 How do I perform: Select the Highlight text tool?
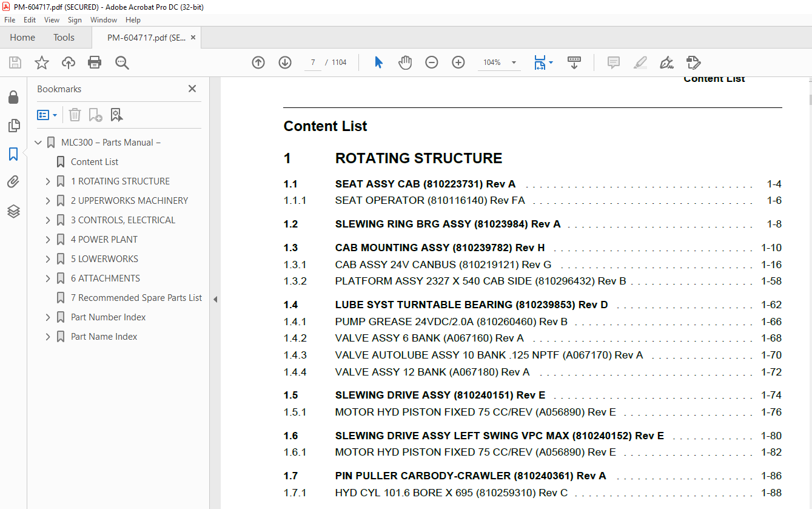click(x=640, y=62)
